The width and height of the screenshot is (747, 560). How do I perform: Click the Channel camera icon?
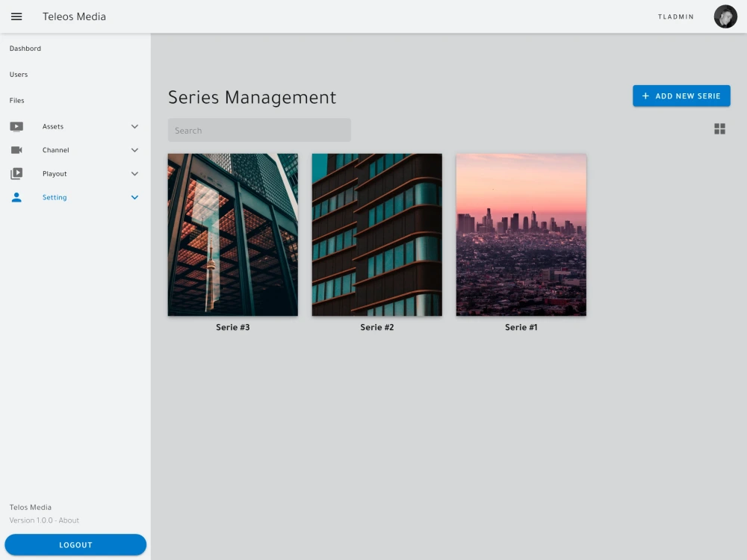(16, 150)
